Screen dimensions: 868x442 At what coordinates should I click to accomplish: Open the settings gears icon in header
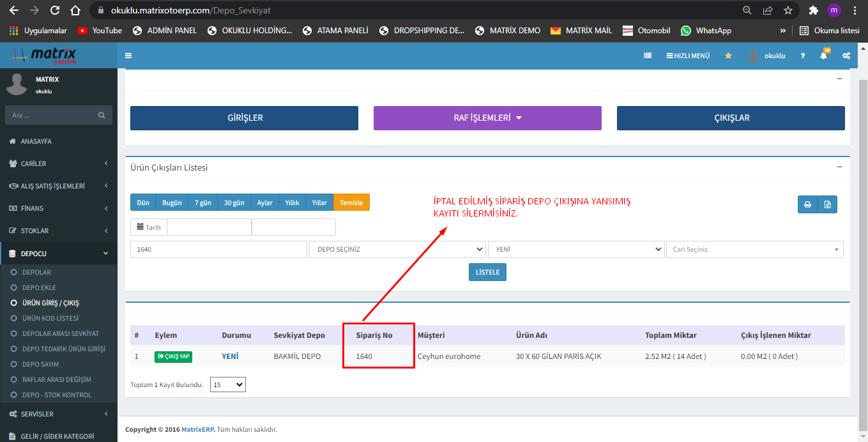[846, 56]
